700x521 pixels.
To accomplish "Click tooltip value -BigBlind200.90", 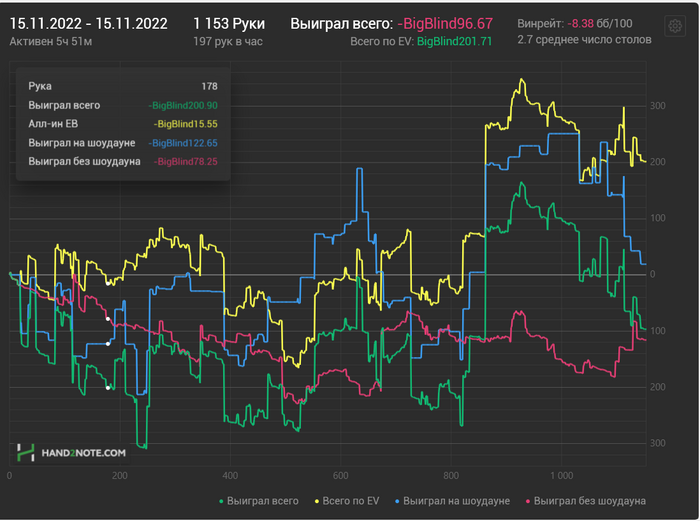I will 183,105.
